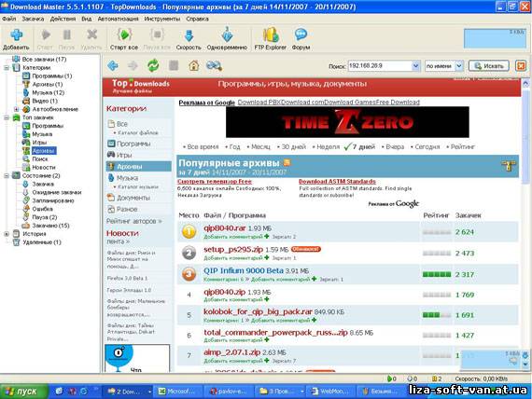Viewport: 532px width, 399px height.
Task: Select Удаленные (1) tree item
Action: pos(42,242)
